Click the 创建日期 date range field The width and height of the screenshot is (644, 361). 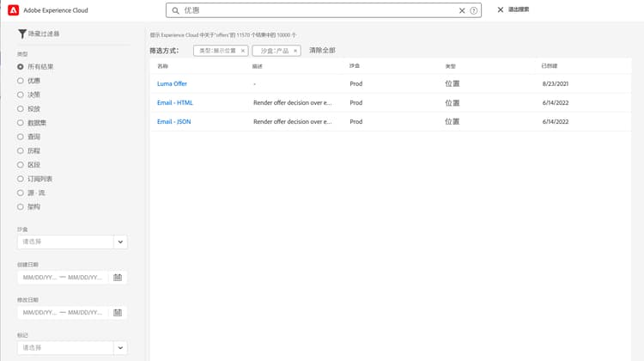click(63, 277)
